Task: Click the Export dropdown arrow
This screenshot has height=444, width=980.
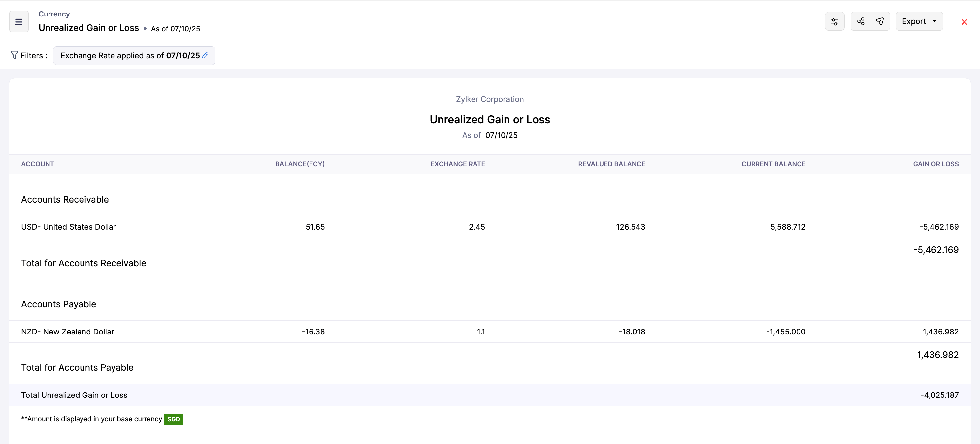Action: pos(935,21)
